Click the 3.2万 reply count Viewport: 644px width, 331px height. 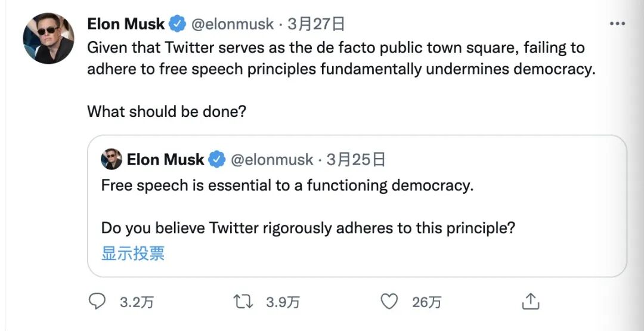click(x=137, y=302)
